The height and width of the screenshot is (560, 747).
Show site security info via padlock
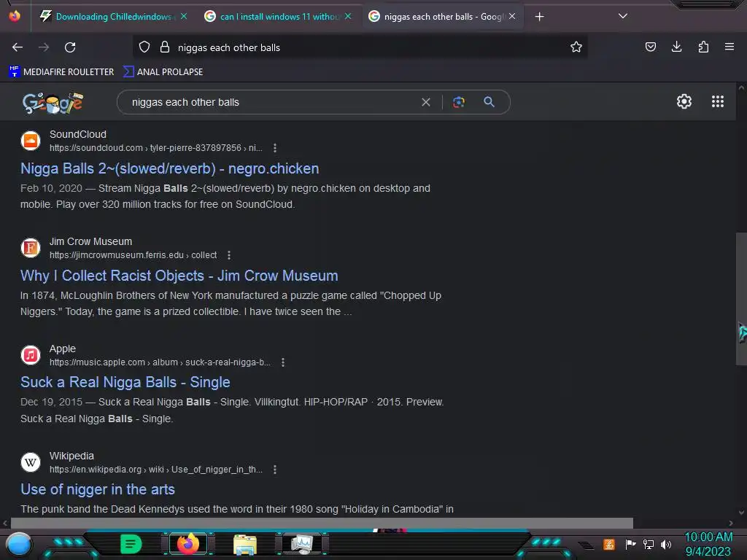tap(165, 47)
